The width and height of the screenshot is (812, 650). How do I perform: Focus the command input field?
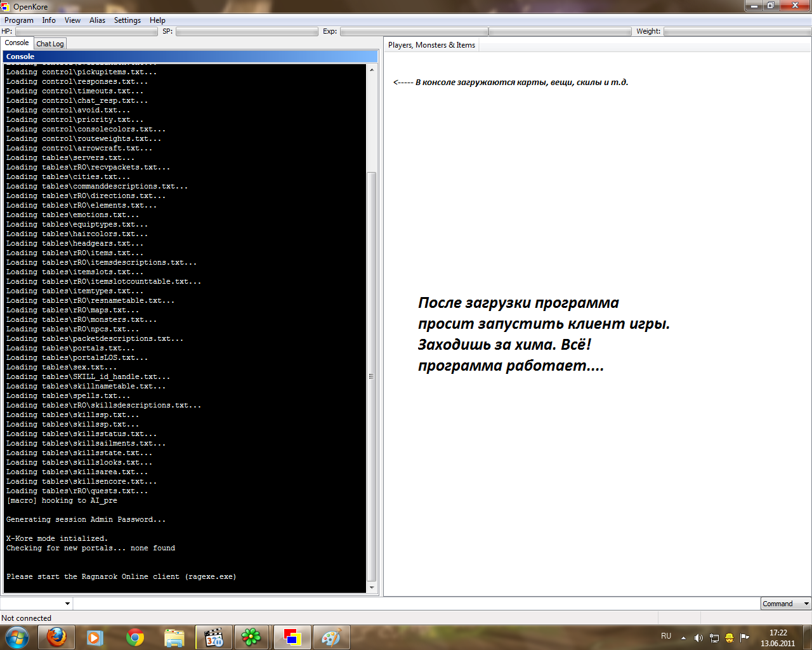tap(417, 604)
